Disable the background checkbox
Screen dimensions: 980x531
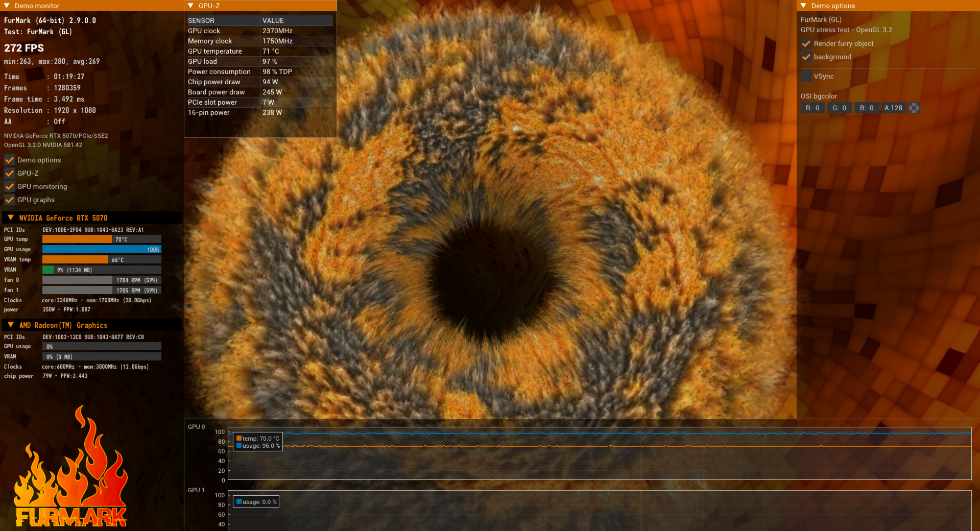(x=806, y=57)
